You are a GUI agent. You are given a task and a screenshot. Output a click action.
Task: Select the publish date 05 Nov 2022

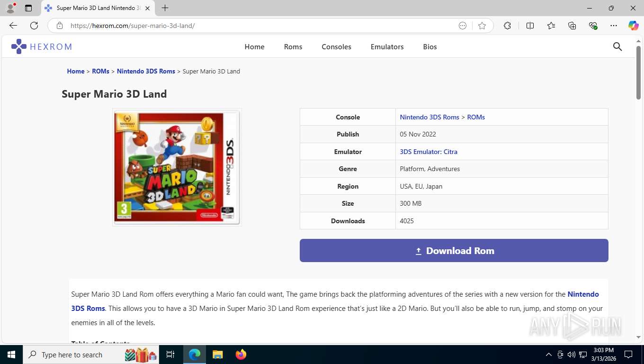[x=418, y=134]
